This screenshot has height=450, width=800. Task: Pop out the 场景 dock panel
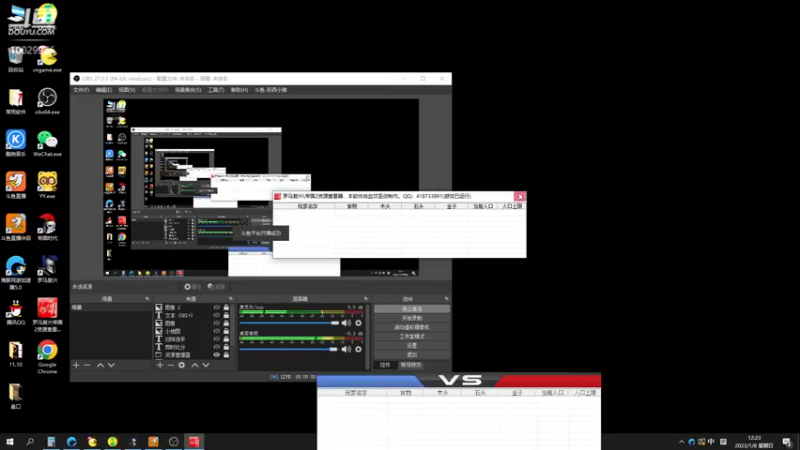click(x=147, y=299)
